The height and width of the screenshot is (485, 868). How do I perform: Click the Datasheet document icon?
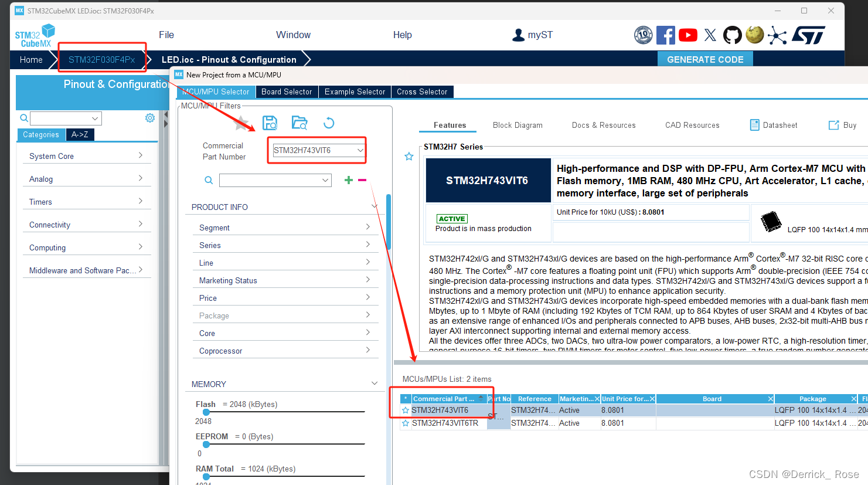pyautogui.click(x=755, y=125)
